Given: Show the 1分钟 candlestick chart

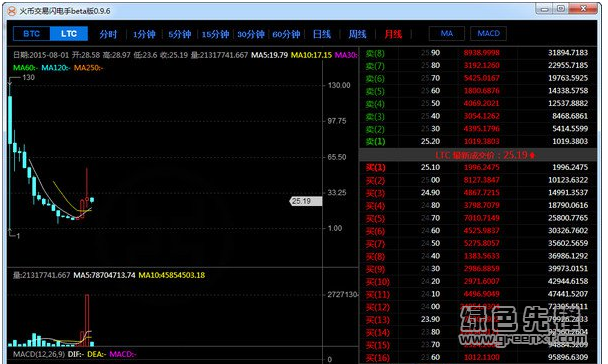Looking at the screenshot, I should click(x=144, y=35).
